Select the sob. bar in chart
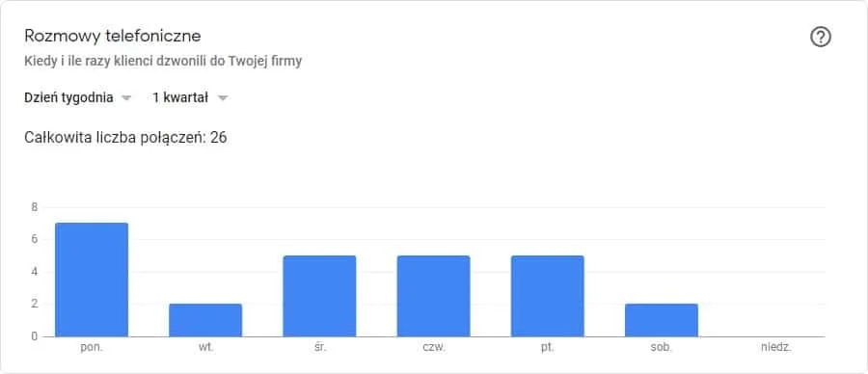This screenshot has width=868, height=374. [x=662, y=320]
